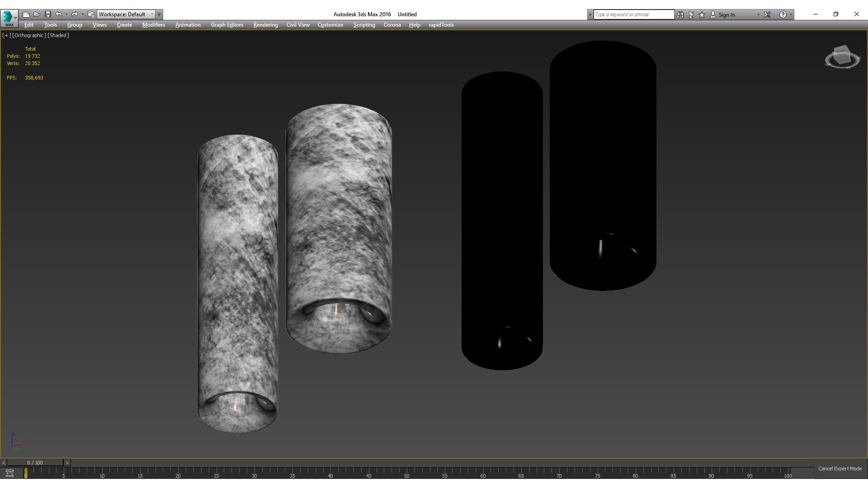
Task: Expand the Undo history dropdown arrow
Action: (x=66, y=14)
